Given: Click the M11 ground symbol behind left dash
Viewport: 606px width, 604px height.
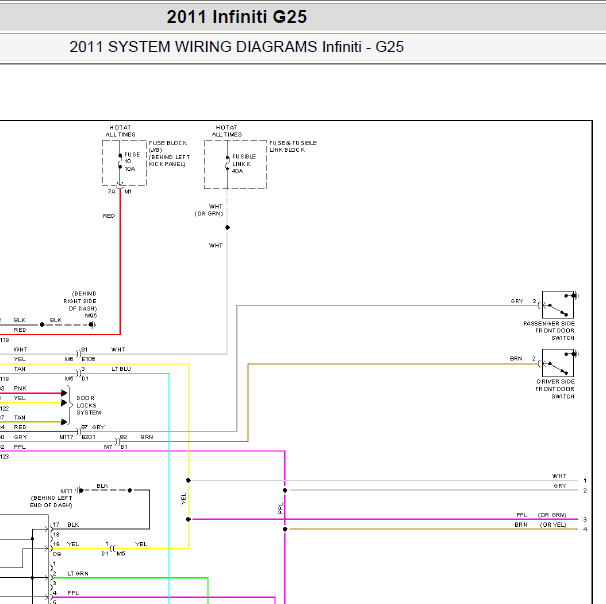Looking at the screenshot, I should pos(80,490).
